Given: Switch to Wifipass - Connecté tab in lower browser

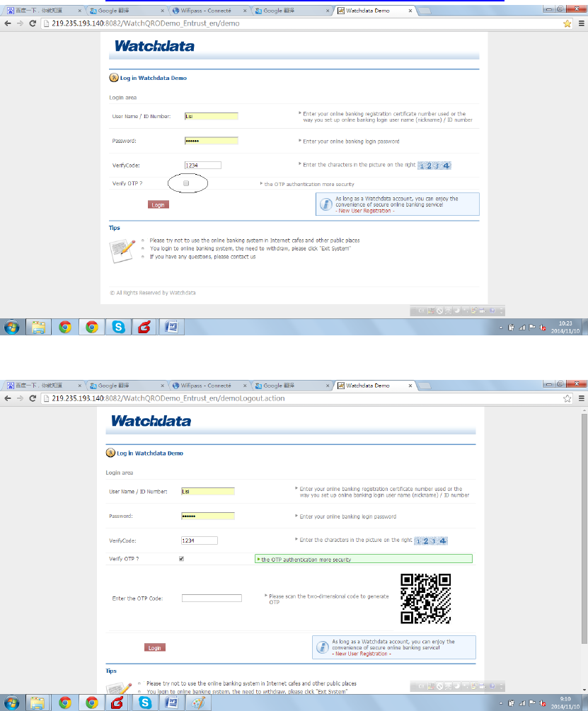Looking at the screenshot, I should 209,386.
